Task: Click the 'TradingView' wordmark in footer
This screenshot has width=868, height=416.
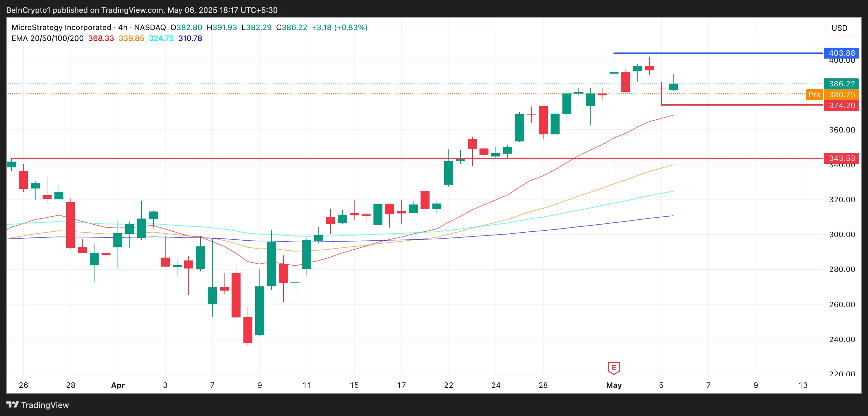Action: coord(45,405)
